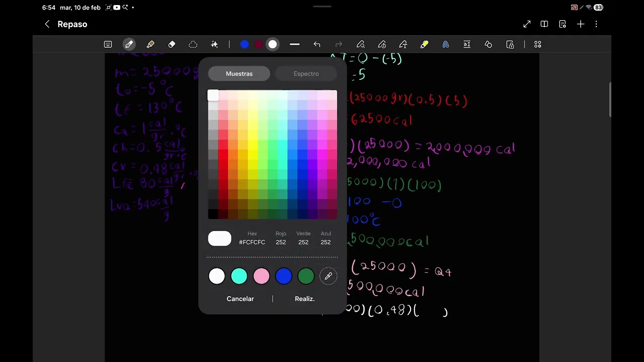
Task: Tap the plus icon to add content
Action: (581, 24)
